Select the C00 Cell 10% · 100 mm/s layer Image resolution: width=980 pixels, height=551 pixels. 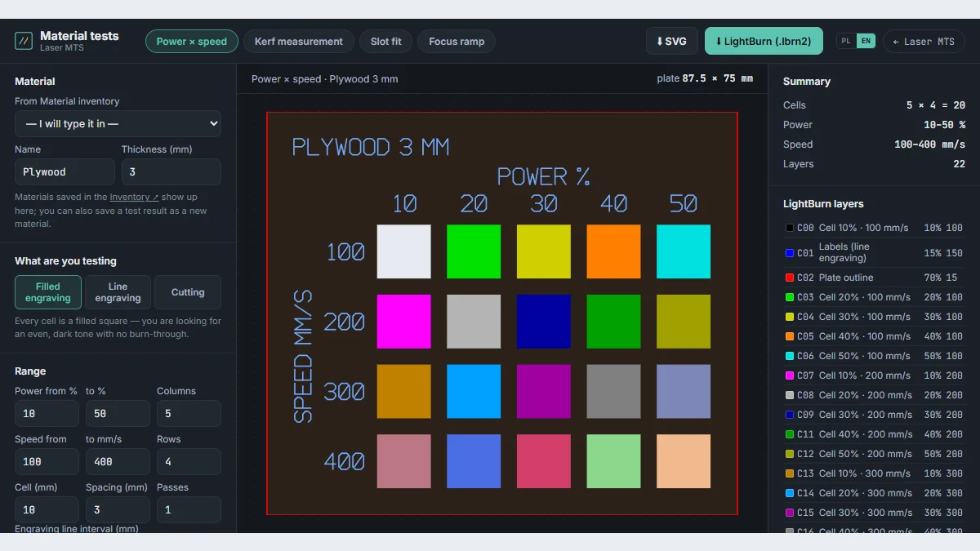pos(874,229)
